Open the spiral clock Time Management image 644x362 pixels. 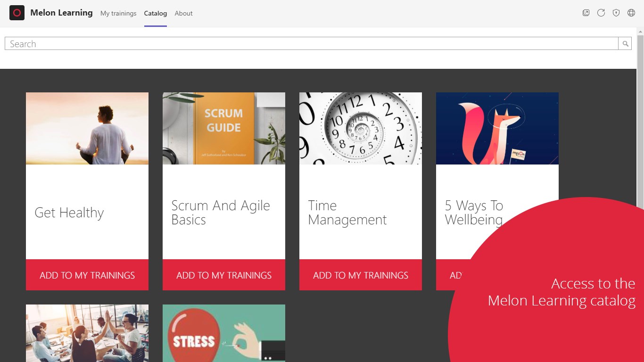pos(361,128)
